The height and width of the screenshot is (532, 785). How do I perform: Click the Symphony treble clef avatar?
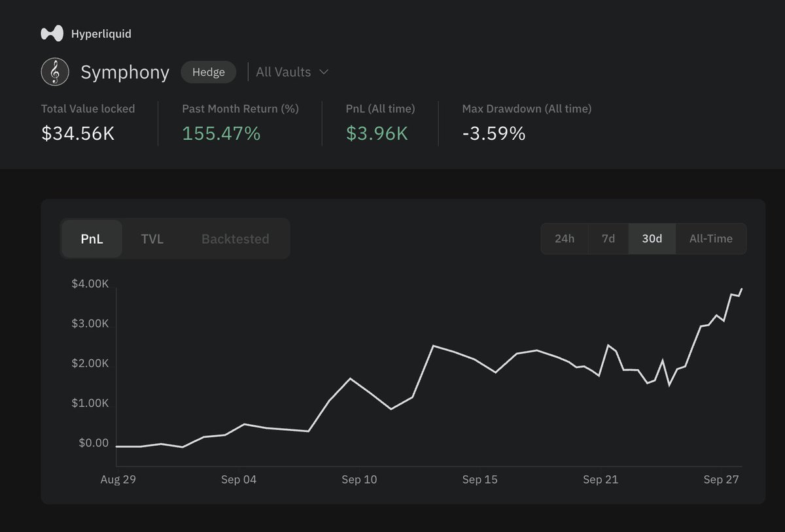pyautogui.click(x=55, y=72)
